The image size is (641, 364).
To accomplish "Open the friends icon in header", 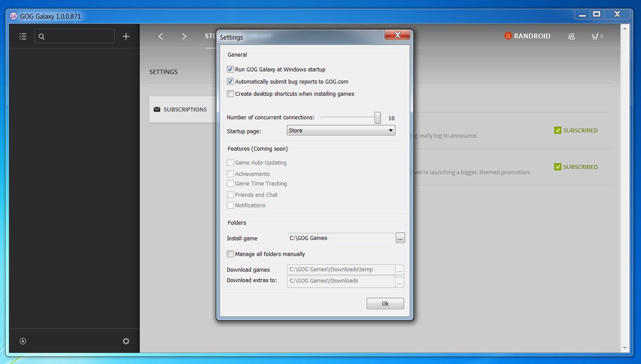I will click(x=571, y=37).
